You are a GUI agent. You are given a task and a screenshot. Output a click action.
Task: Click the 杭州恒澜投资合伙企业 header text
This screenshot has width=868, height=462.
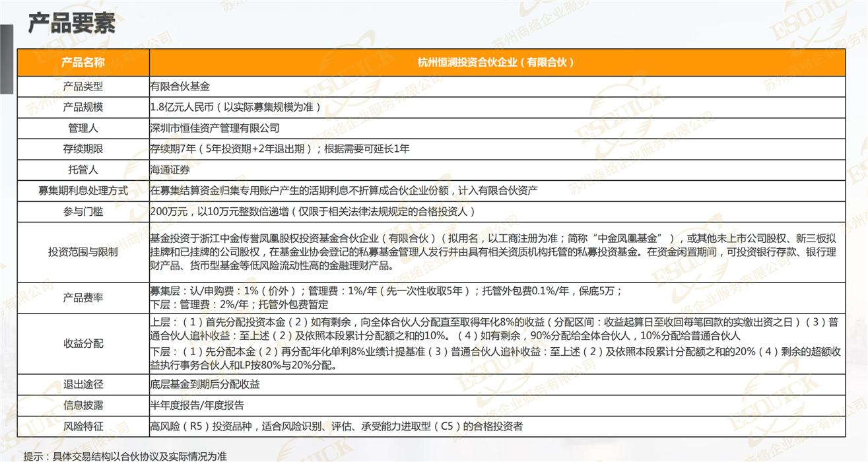click(496, 63)
